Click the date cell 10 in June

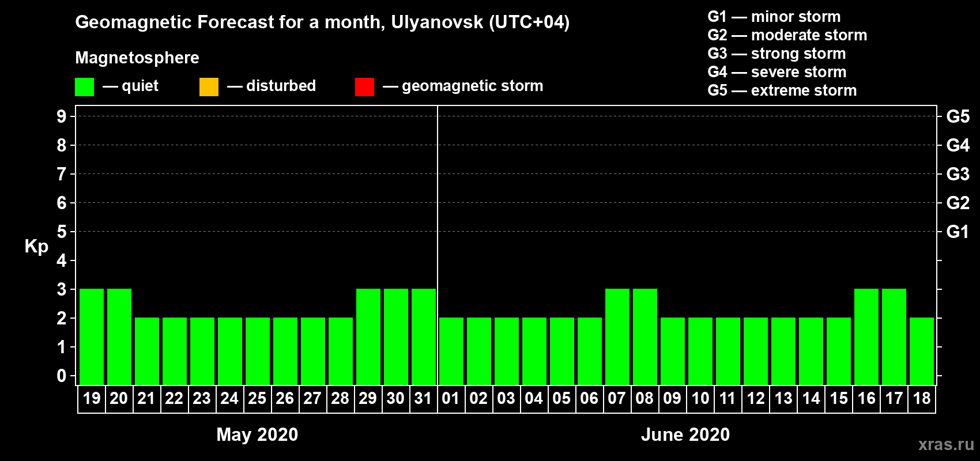[700, 399]
